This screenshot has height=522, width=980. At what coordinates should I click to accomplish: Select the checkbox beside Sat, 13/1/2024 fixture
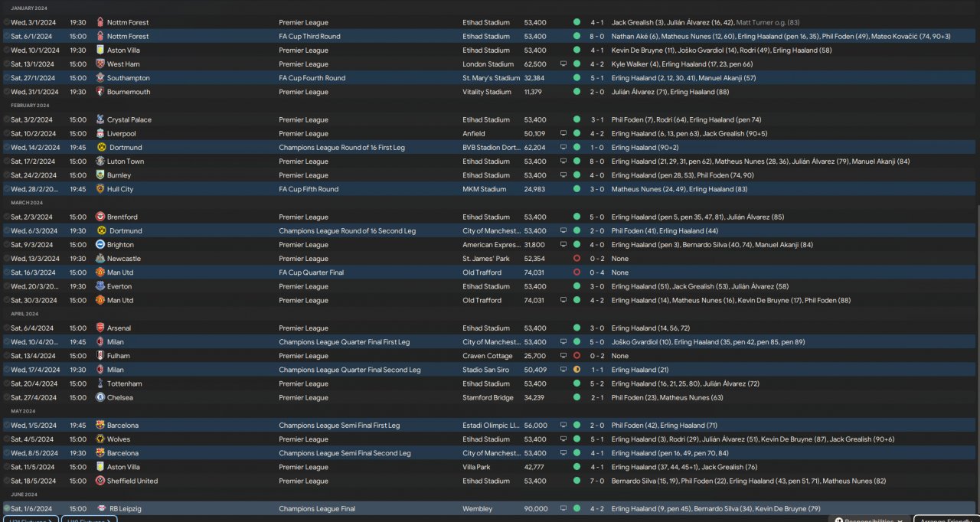click(x=7, y=64)
